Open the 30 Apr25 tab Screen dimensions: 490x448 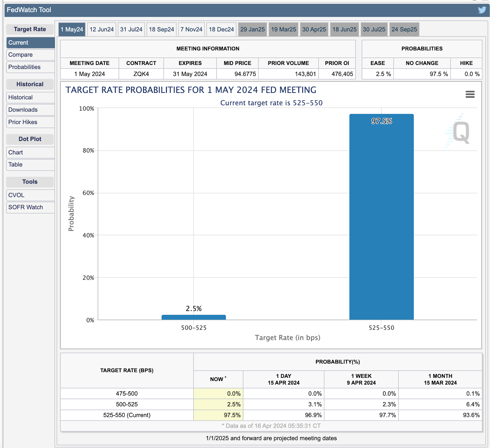(314, 29)
